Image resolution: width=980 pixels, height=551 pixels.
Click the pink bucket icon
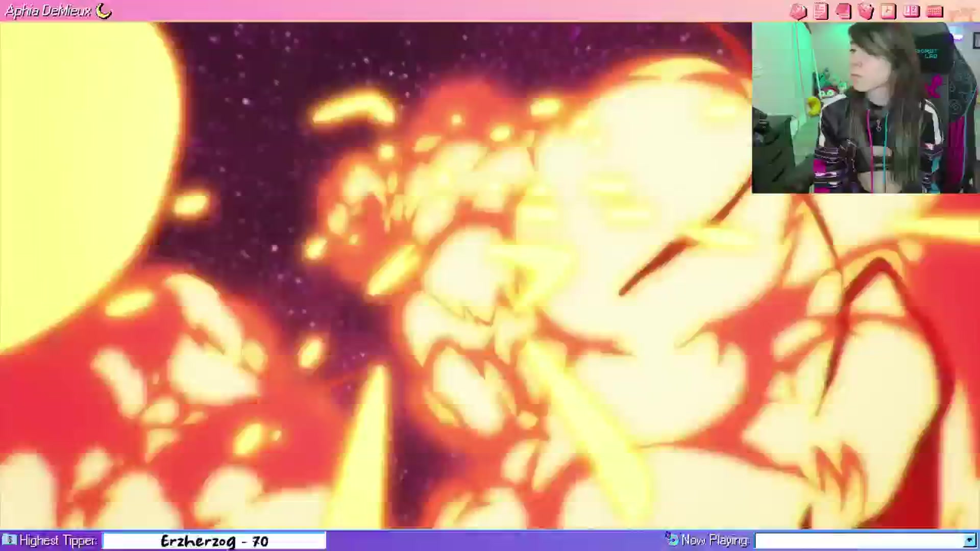(x=866, y=11)
